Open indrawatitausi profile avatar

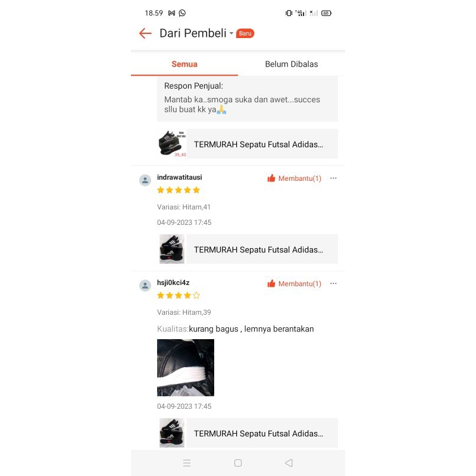coord(145,180)
